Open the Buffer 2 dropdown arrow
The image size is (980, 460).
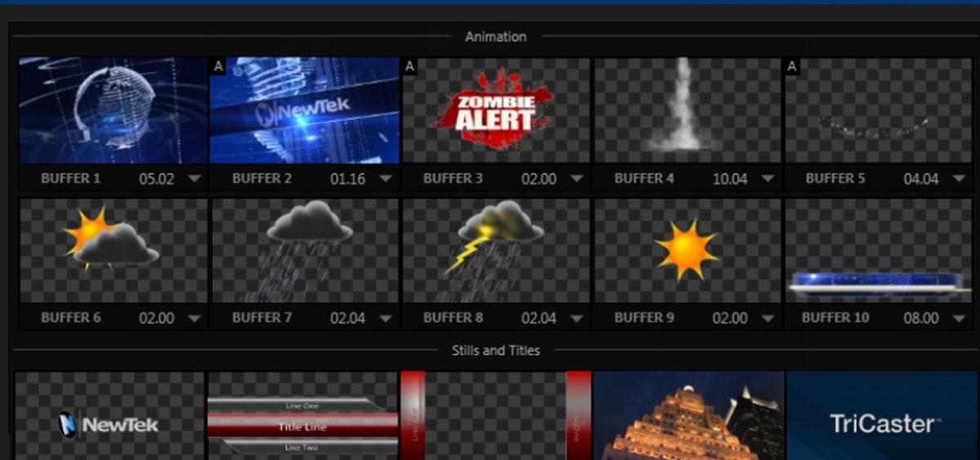385,179
